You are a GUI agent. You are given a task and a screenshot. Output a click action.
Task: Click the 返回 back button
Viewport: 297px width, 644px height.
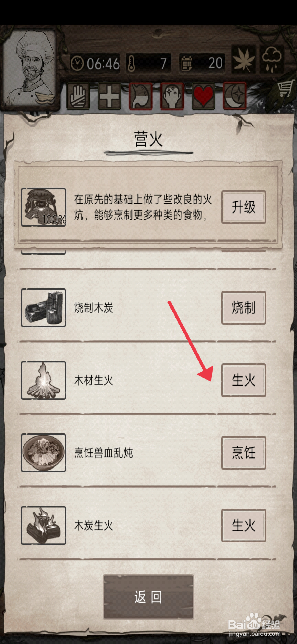click(x=148, y=597)
